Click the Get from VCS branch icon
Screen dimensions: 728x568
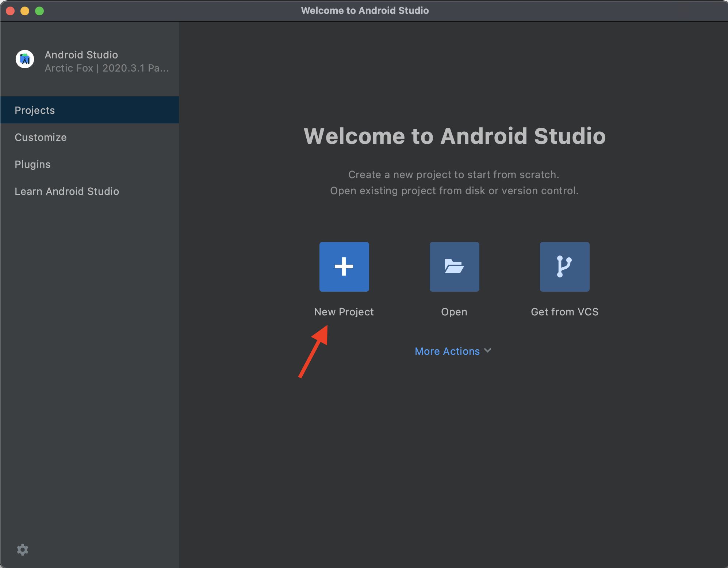[x=564, y=266]
